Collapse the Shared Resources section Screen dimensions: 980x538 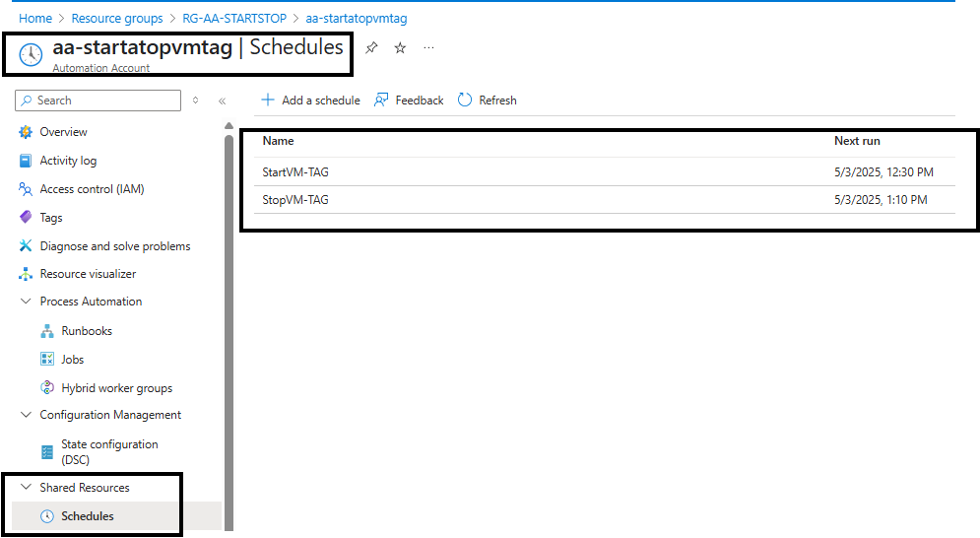point(26,488)
